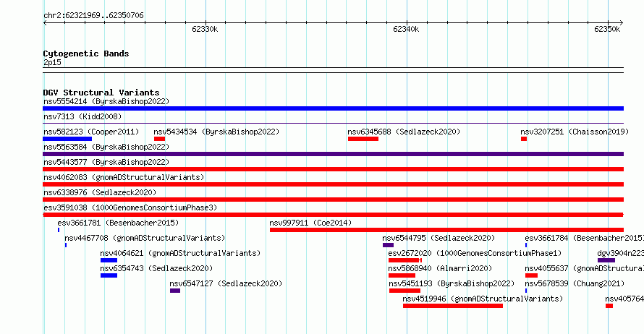The height and width of the screenshot is (334, 644).
Task: Select the purple bar under nsv6544795
Action: pyautogui.click(x=388, y=245)
